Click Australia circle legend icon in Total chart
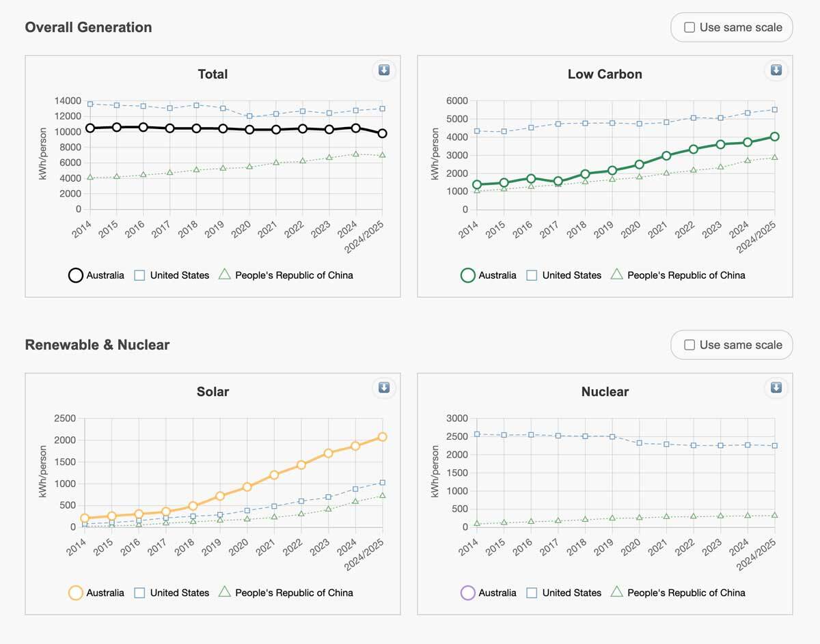 click(76, 275)
